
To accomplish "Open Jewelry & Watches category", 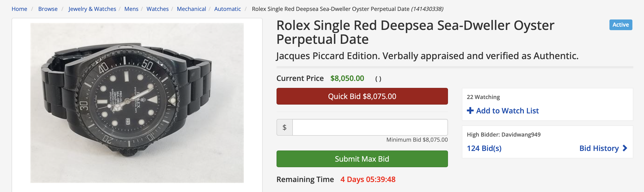I will pyautogui.click(x=92, y=9).
